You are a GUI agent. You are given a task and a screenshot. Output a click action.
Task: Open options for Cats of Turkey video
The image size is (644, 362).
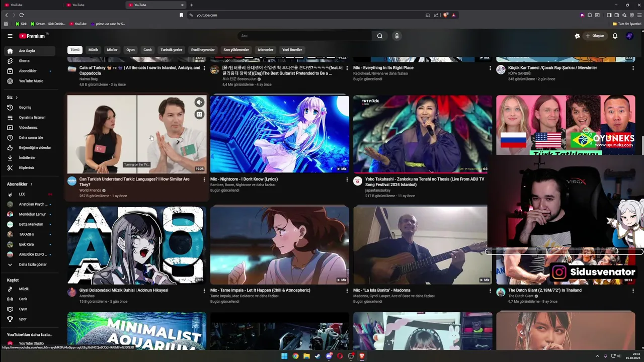coord(204,68)
